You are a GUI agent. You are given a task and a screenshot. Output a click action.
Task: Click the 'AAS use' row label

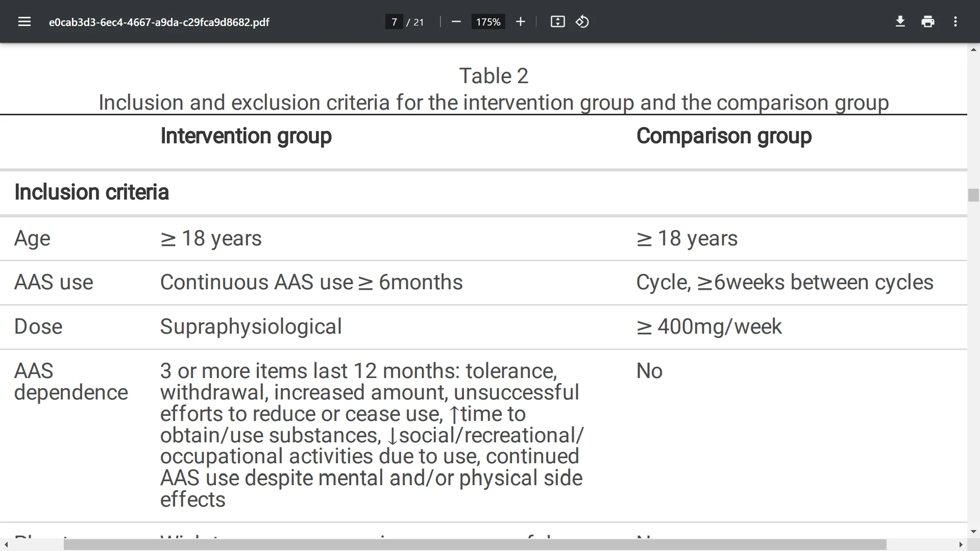click(54, 283)
